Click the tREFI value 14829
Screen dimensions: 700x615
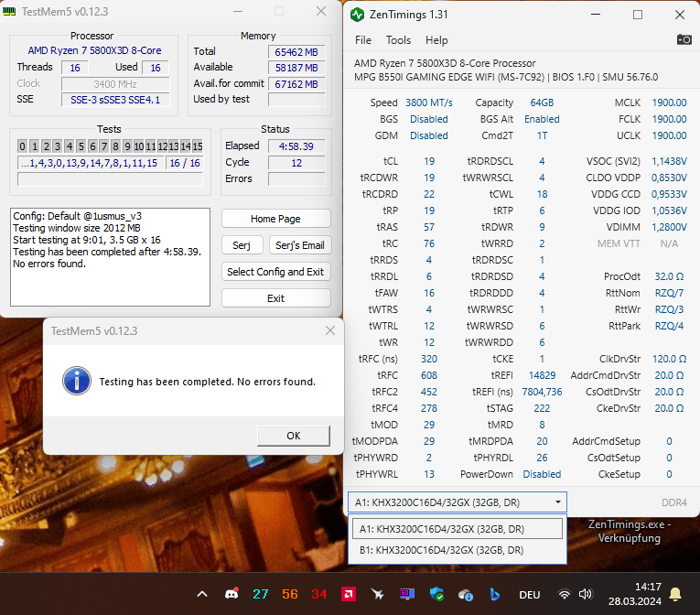click(x=542, y=375)
